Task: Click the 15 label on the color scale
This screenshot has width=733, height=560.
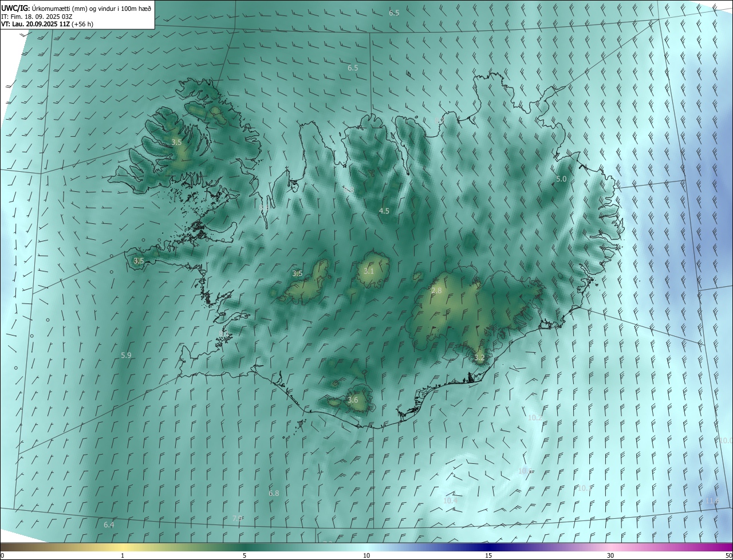Action: tap(488, 556)
